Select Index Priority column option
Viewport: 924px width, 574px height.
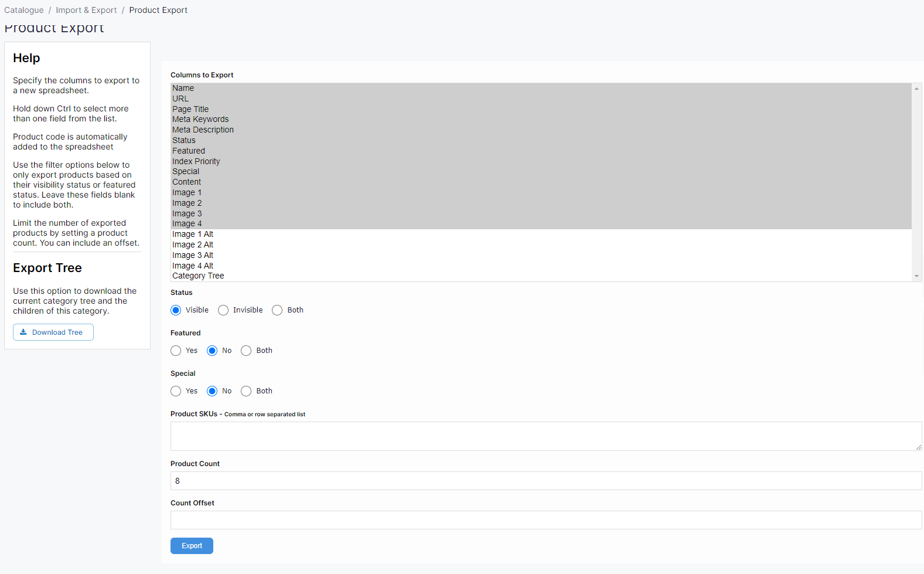(x=196, y=161)
